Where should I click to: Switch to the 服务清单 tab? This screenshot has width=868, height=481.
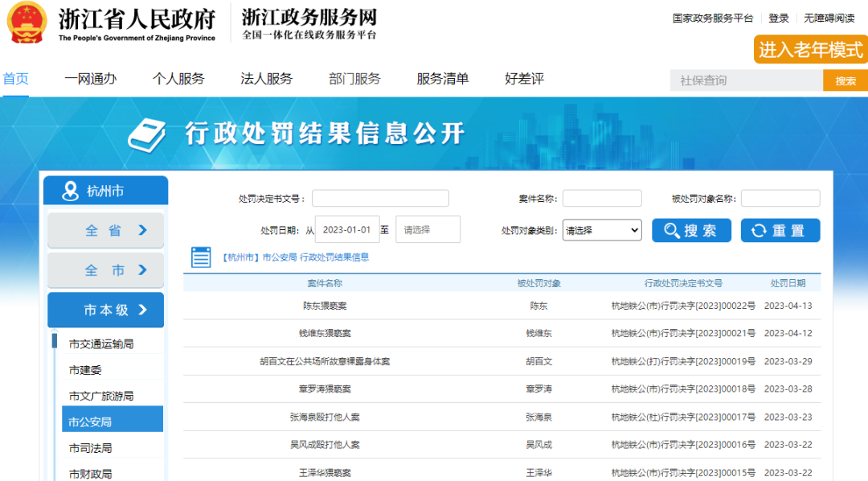(x=442, y=79)
